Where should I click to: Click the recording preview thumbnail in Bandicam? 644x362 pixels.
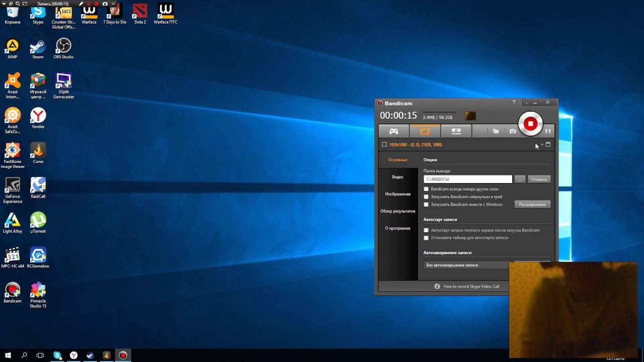[470, 116]
